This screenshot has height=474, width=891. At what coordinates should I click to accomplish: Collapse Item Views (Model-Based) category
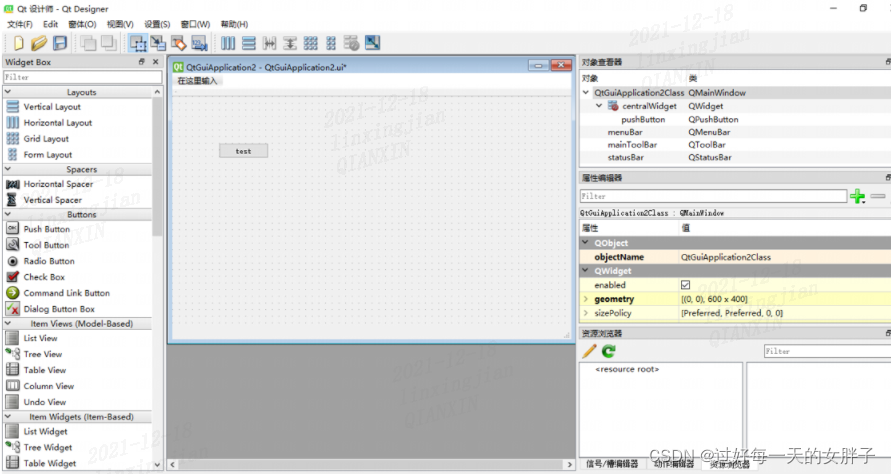[x=8, y=323]
